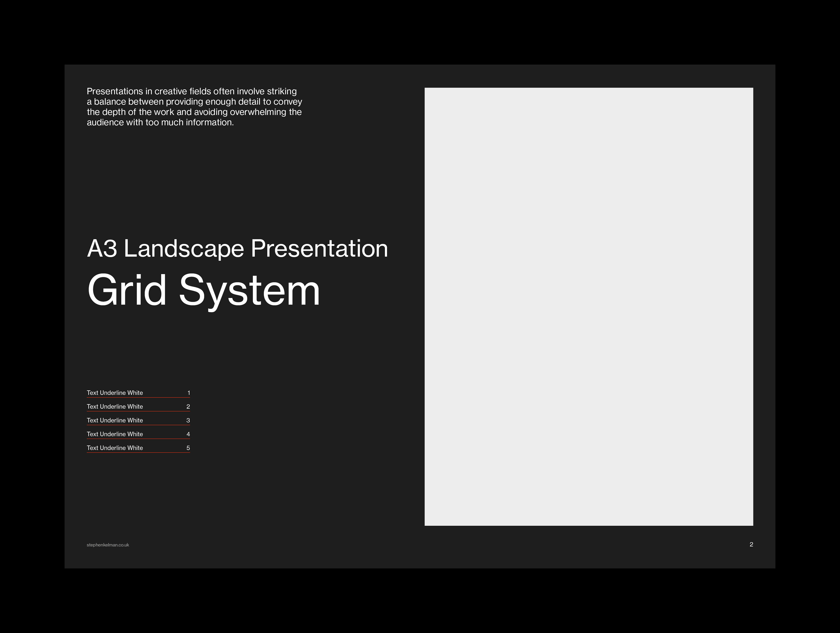
Task: Click contents number 4 beside fourth entry
Action: [x=188, y=434]
